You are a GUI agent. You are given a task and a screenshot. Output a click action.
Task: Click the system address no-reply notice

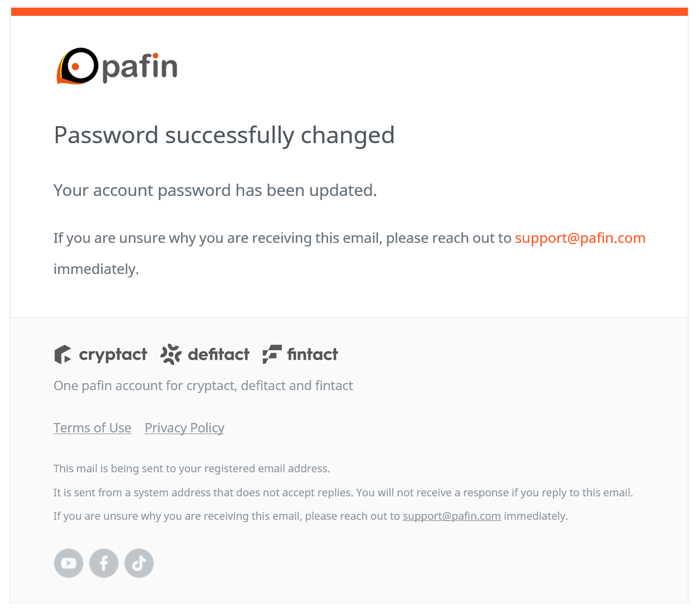click(x=343, y=493)
